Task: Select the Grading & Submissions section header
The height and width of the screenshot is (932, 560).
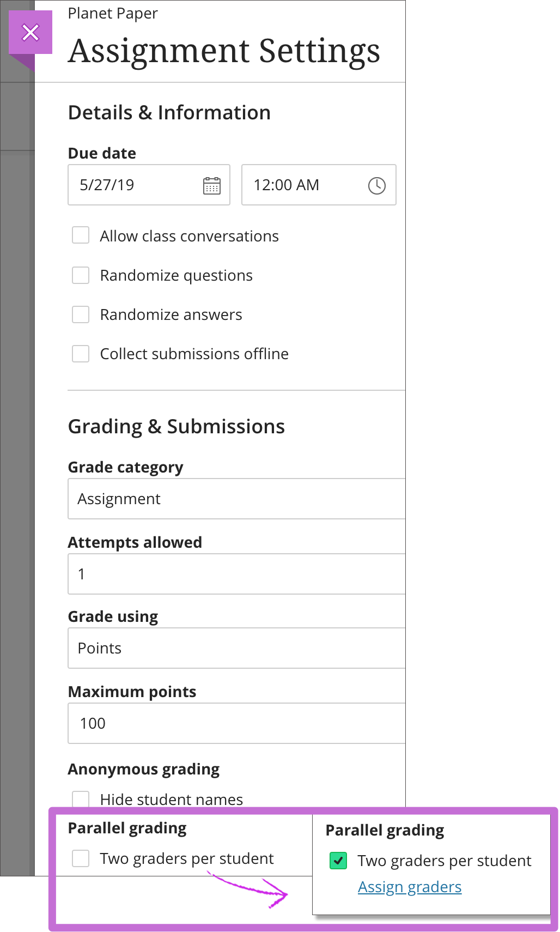Action: pos(176,426)
